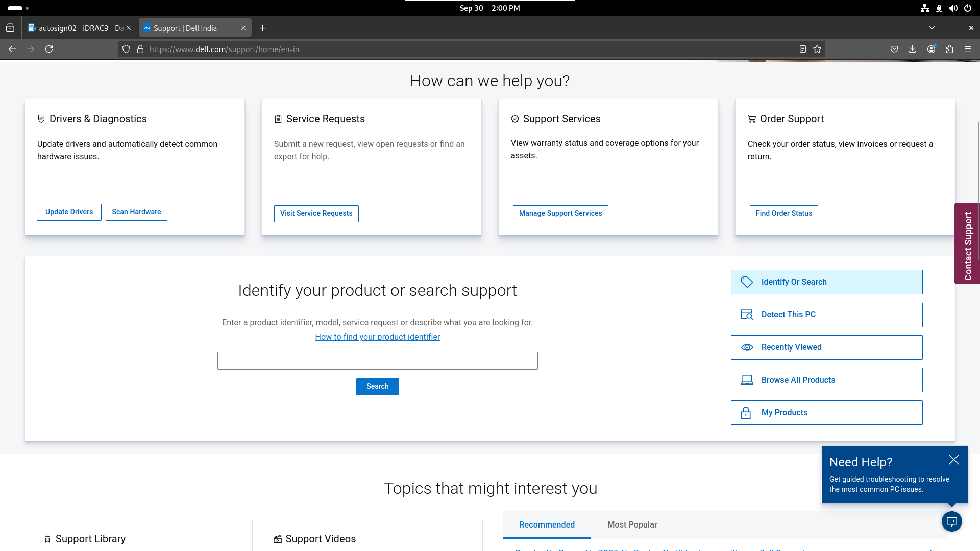Open the Pocket save icon

tap(894, 49)
